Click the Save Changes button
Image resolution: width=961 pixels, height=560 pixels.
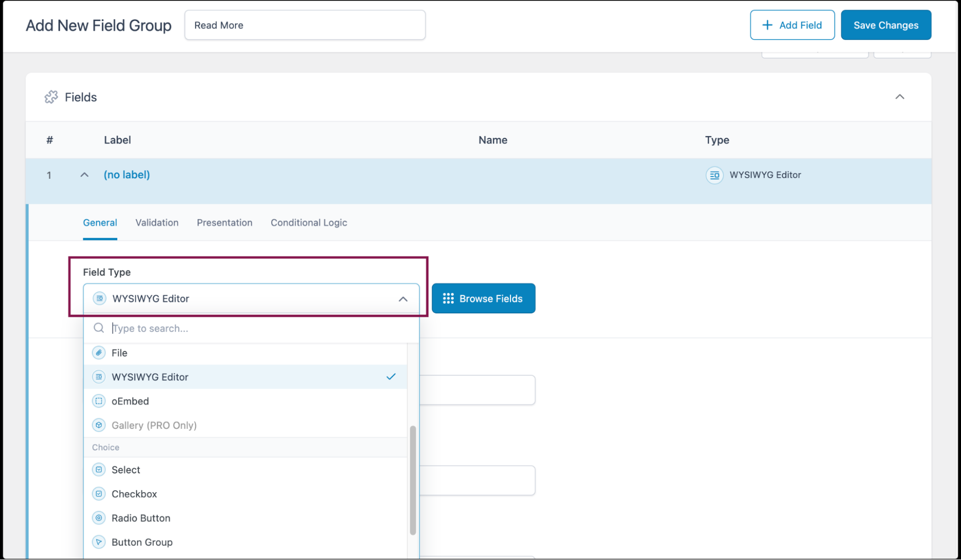tap(886, 25)
